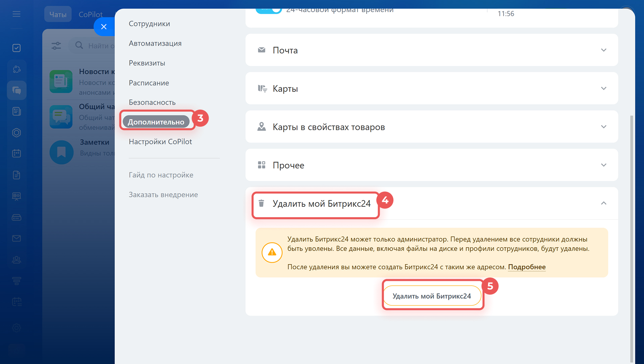
Task: Open the calendar icon in sidebar
Action: [x=16, y=154]
